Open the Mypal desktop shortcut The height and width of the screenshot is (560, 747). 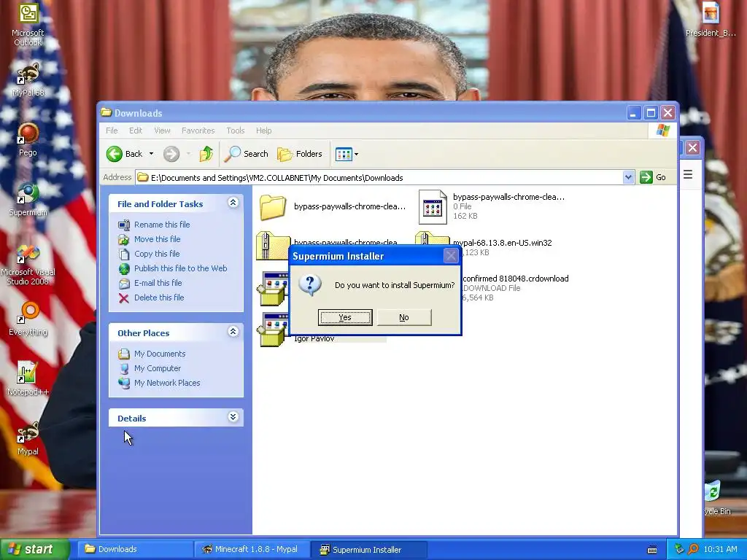[x=28, y=438]
